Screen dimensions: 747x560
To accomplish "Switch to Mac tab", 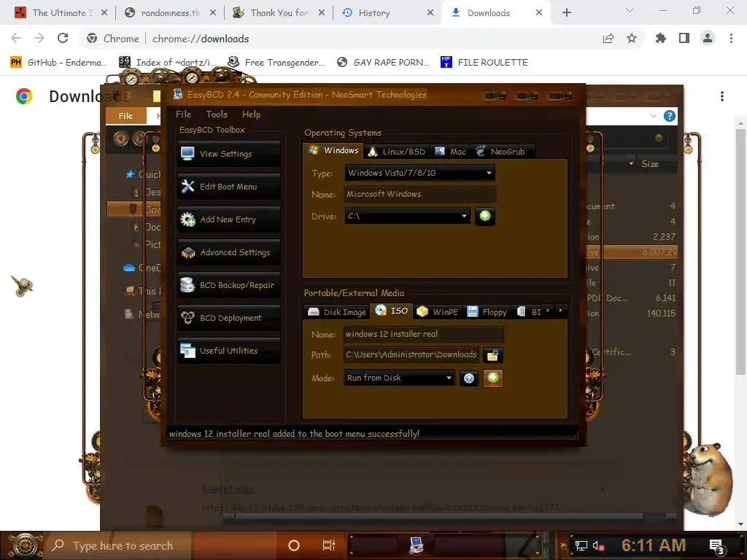I will coord(450,152).
